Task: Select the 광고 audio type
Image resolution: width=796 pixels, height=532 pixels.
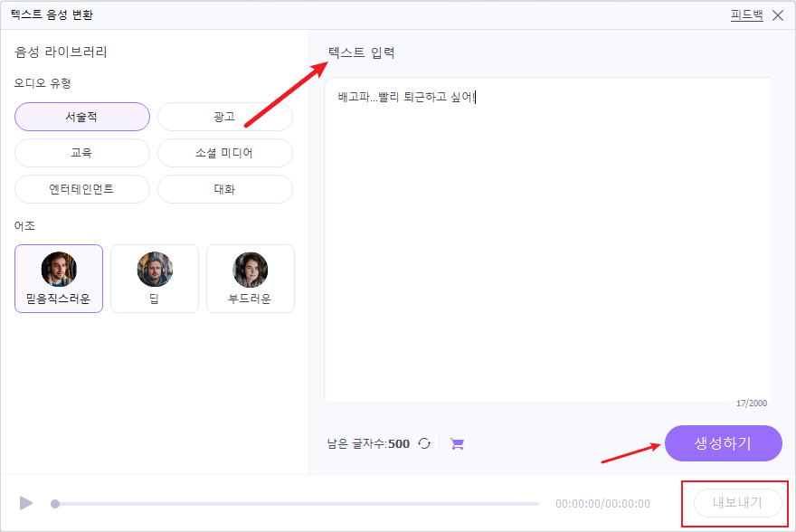Action: click(x=225, y=117)
